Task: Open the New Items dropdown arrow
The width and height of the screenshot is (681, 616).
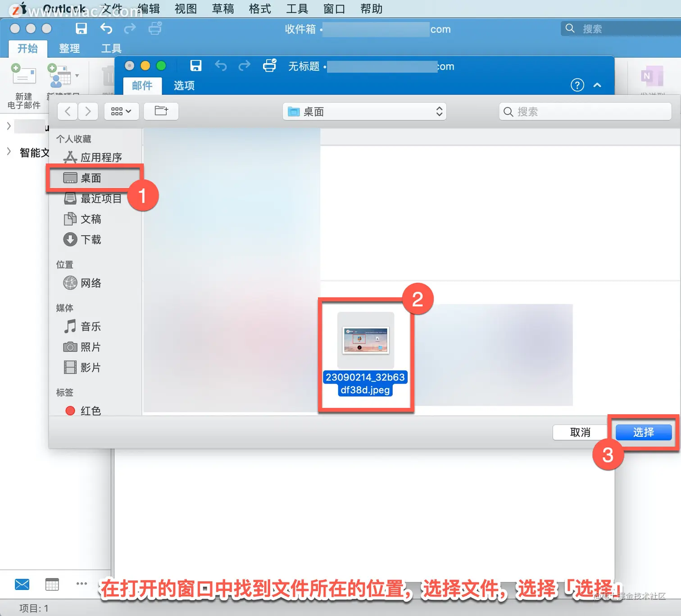Action: tap(77, 76)
